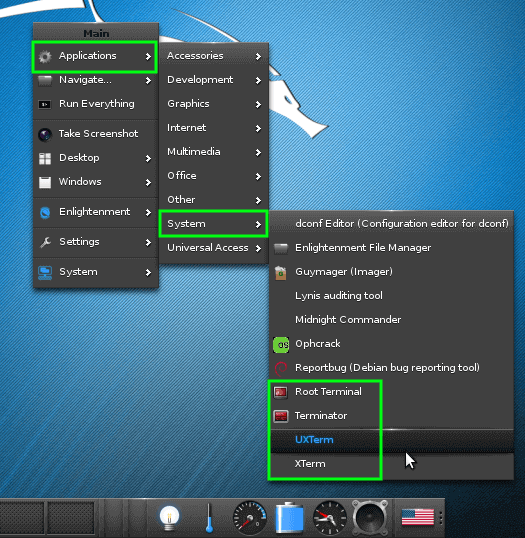The image size is (525, 538).
Task: Select Take Screenshot from Main menu
Action: pyautogui.click(x=96, y=134)
